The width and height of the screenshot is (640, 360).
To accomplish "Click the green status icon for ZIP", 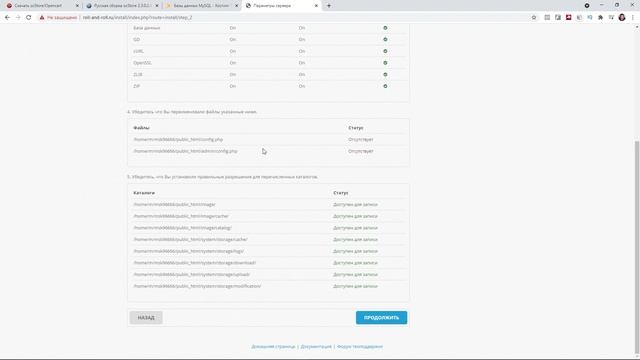I will tap(385, 86).
